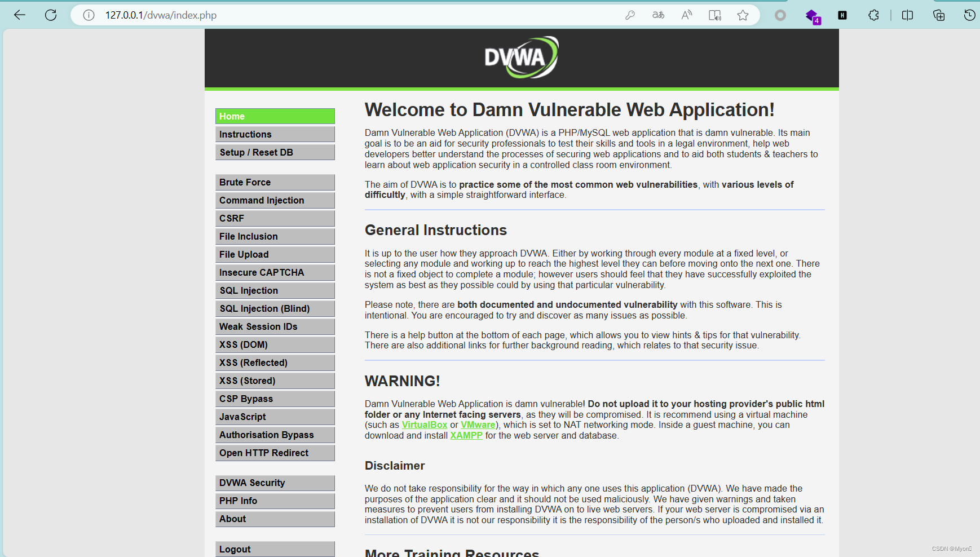Open split screen view
This screenshot has width=980, height=557.
click(907, 15)
